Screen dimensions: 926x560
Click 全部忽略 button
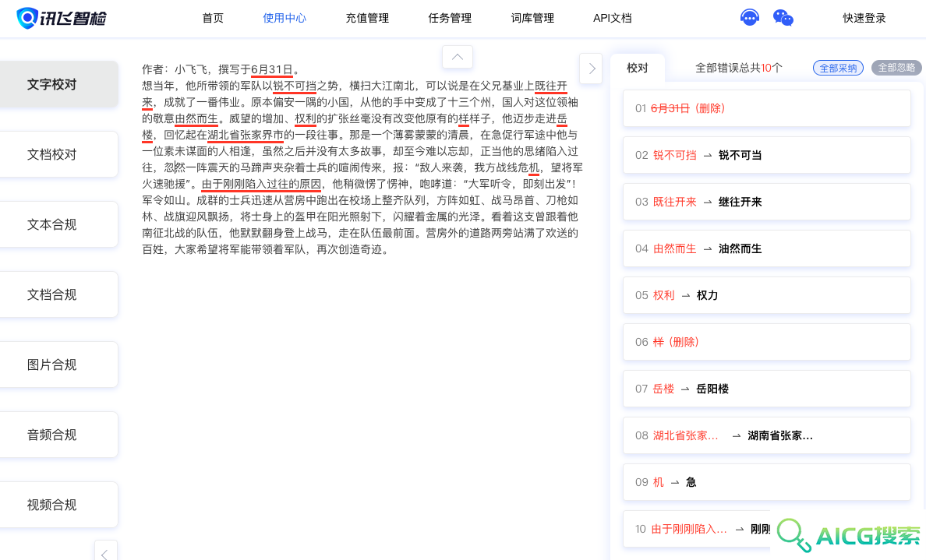[x=896, y=68]
